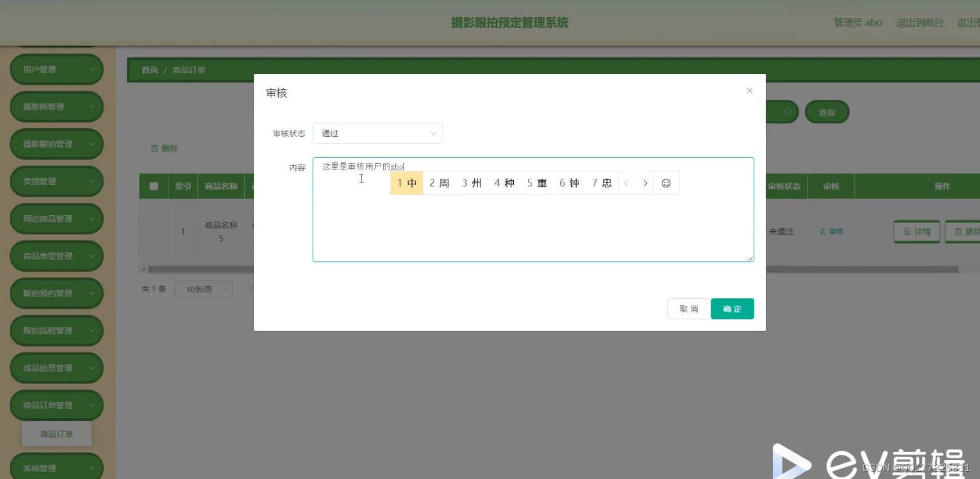Image resolution: width=980 pixels, height=479 pixels.
Task: Click the 商品名称 column header
Action: click(x=221, y=186)
